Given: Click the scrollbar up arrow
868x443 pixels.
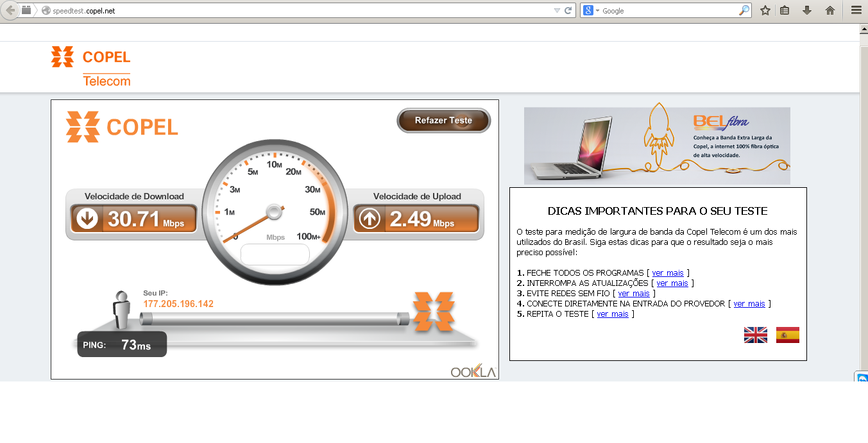Looking at the screenshot, I should [864, 30].
